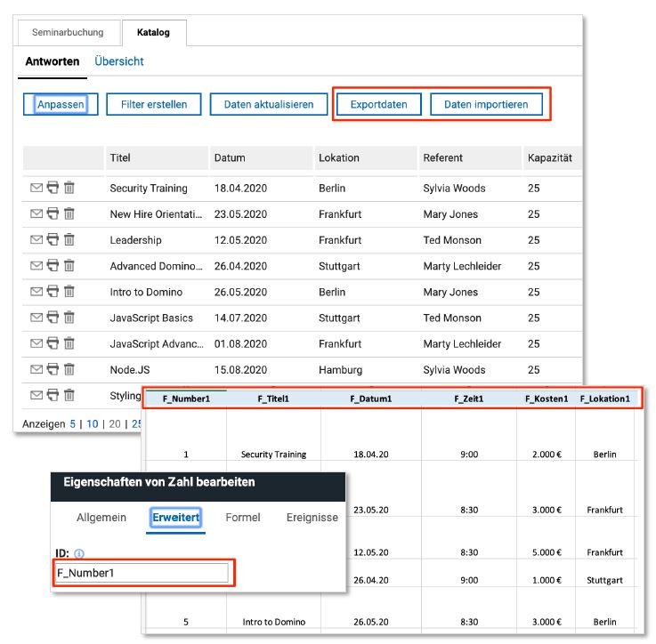Select 20 in the Anzeigen pager
The width and height of the screenshot is (656, 644).
[115, 424]
